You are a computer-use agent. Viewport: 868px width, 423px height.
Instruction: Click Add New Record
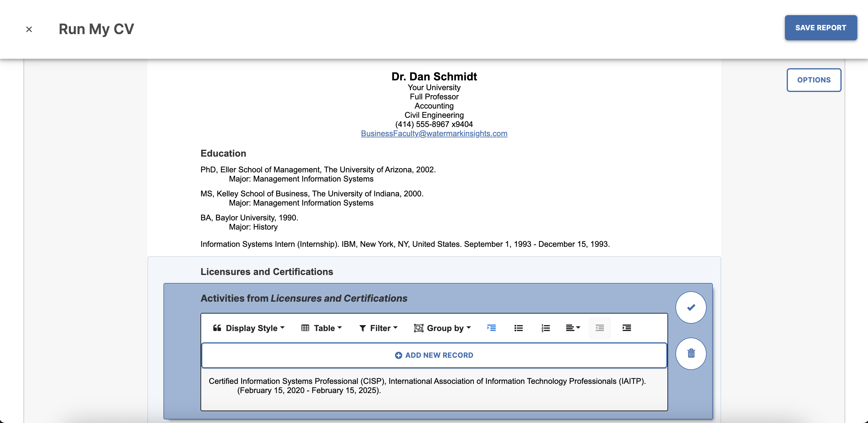434,355
